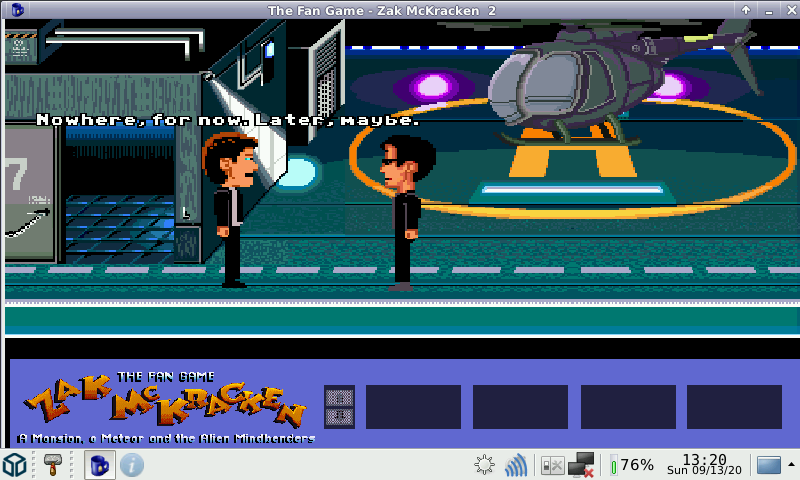
Task: Click the shade-window up arrow in title bar
Action: (x=746, y=10)
